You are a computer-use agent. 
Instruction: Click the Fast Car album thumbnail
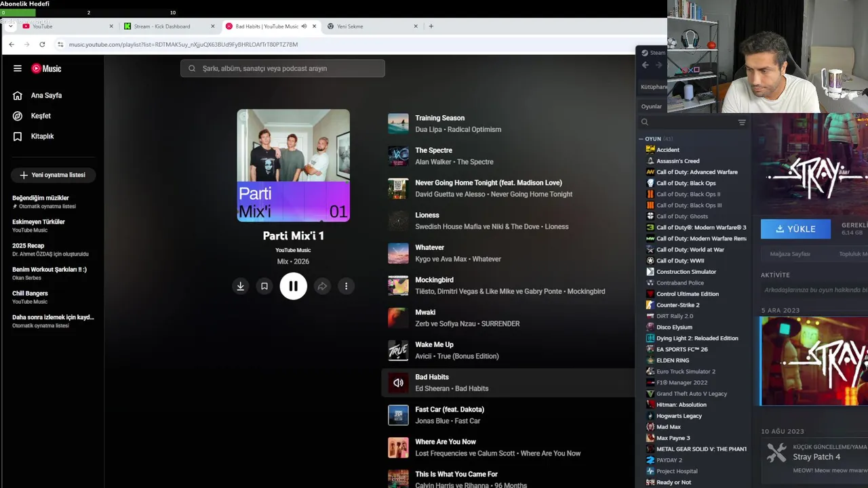tap(398, 415)
